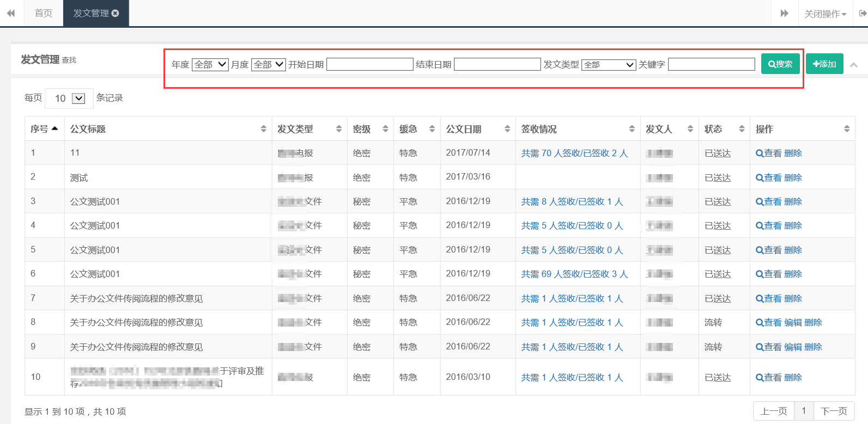Sort by 发文类型 column sort icon

coord(339,129)
